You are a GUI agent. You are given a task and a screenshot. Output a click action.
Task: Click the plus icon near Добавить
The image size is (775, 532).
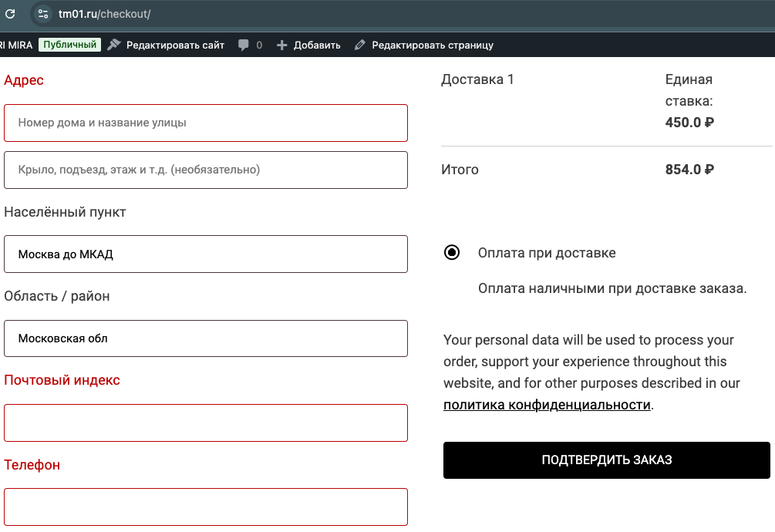(x=281, y=45)
